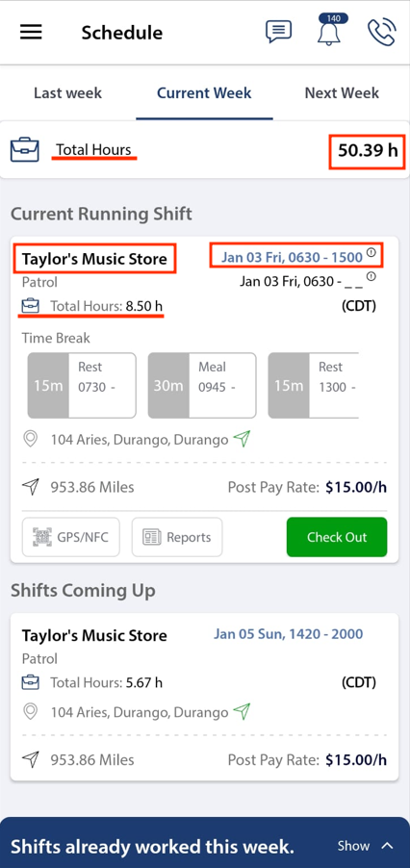Tap green navigation arrow beside current shift address
The height and width of the screenshot is (868, 410).
click(x=242, y=440)
